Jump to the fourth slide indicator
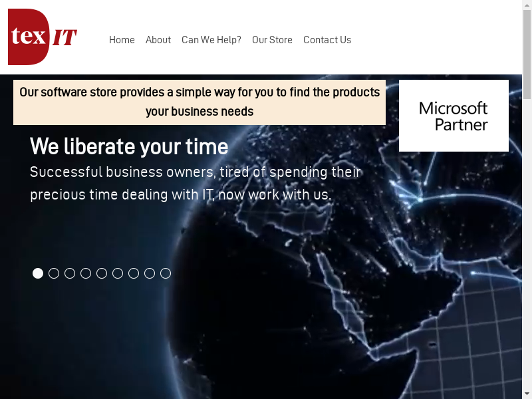The image size is (532, 399). pos(86,273)
